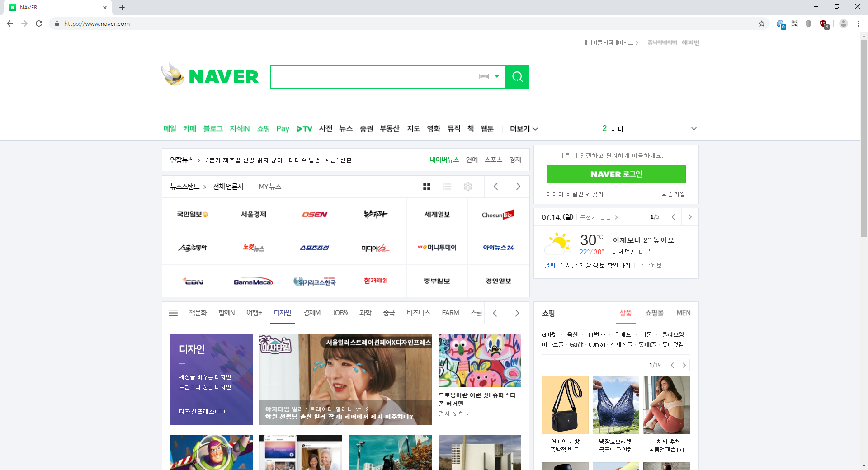Click the search input field
868x470 pixels.
375,76
